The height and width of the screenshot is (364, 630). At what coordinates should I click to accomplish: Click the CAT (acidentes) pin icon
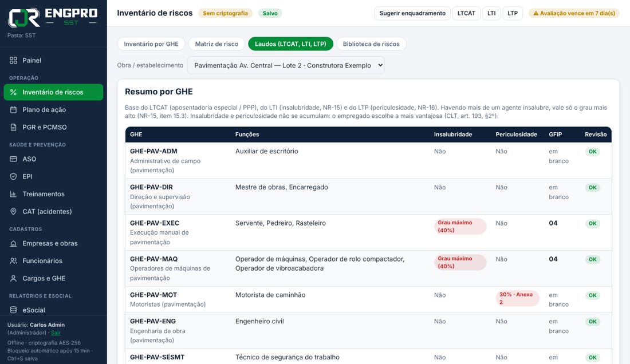pos(13,212)
